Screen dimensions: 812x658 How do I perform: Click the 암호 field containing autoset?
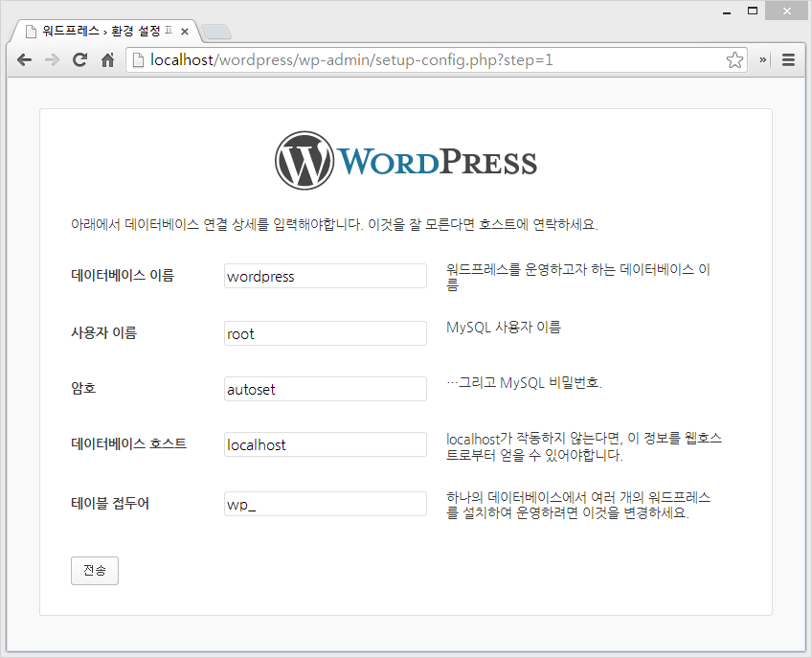pos(326,389)
